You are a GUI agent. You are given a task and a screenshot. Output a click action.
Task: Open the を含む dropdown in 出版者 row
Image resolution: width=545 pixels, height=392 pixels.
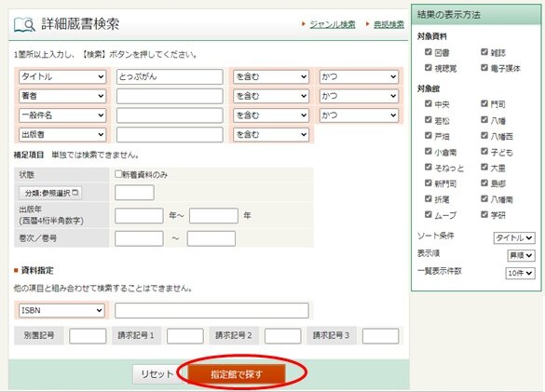tap(271, 134)
